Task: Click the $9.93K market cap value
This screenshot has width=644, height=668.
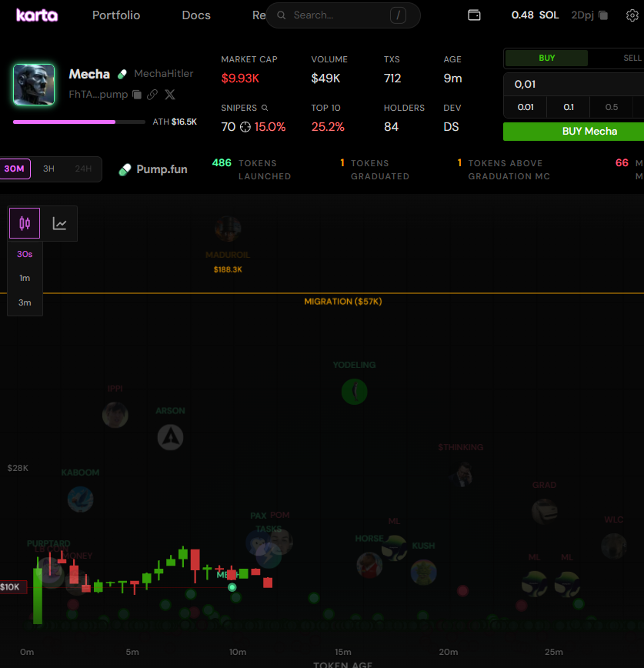Action: pos(240,78)
